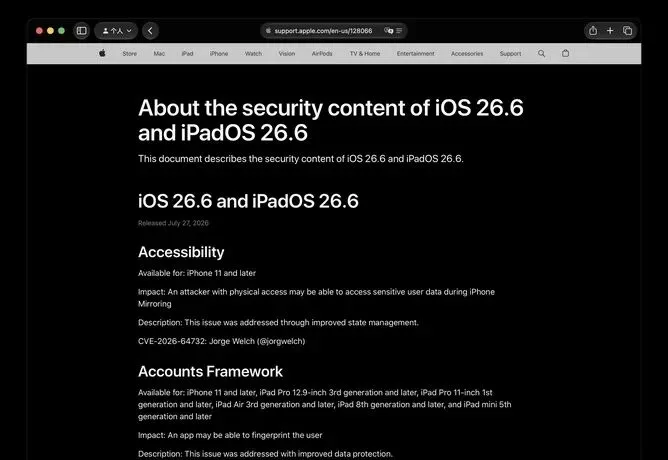Image resolution: width=668 pixels, height=460 pixels.
Task: Open the TV & Home nav item
Action: [365, 54]
